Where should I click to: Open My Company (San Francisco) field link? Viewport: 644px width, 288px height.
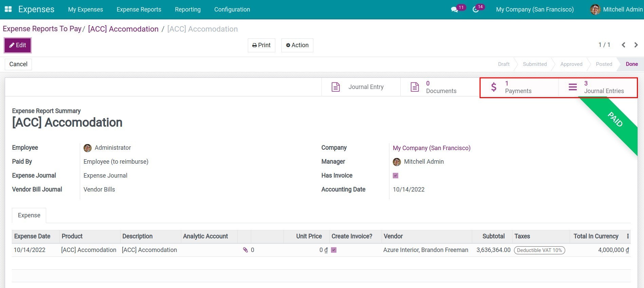[431, 148]
